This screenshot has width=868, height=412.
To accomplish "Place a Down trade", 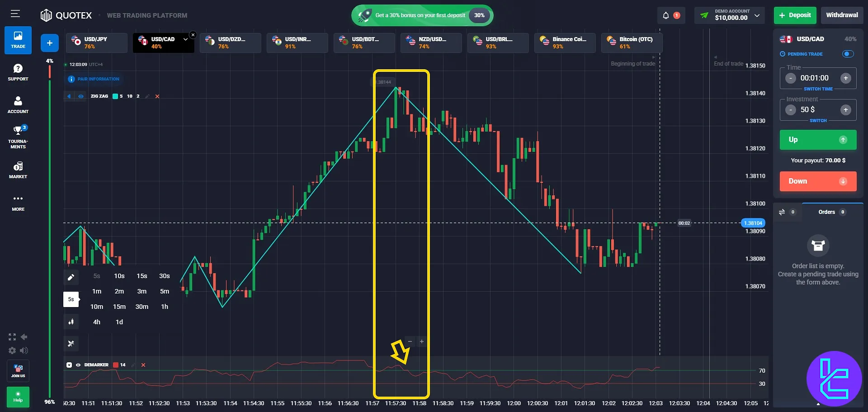I will (x=818, y=181).
